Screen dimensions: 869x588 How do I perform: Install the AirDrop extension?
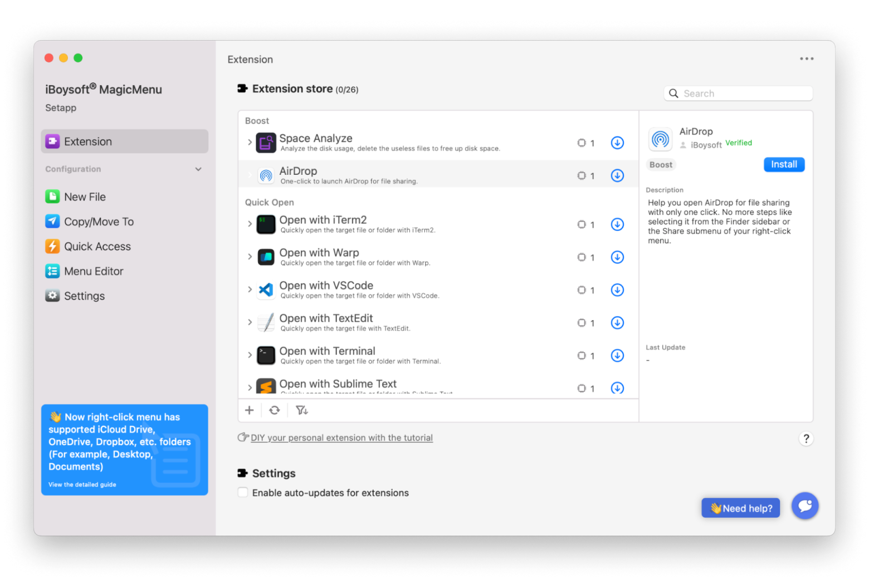point(784,164)
